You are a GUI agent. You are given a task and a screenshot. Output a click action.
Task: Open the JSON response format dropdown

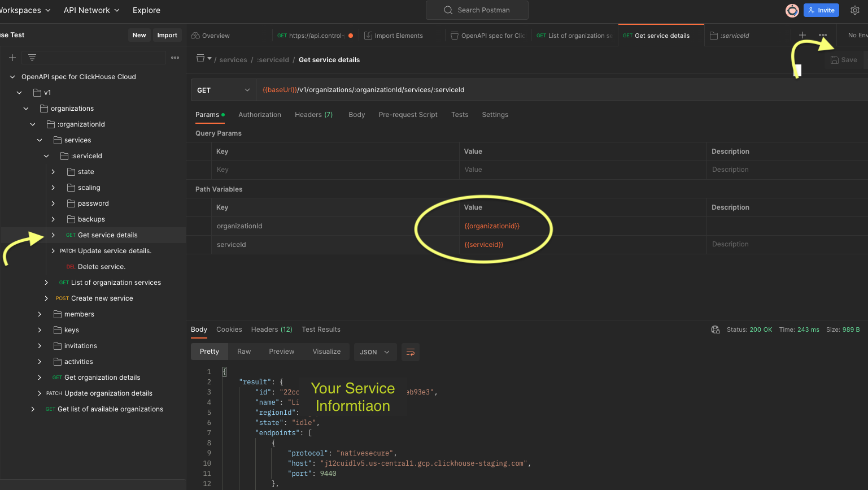pyautogui.click(x=375, y=352)
